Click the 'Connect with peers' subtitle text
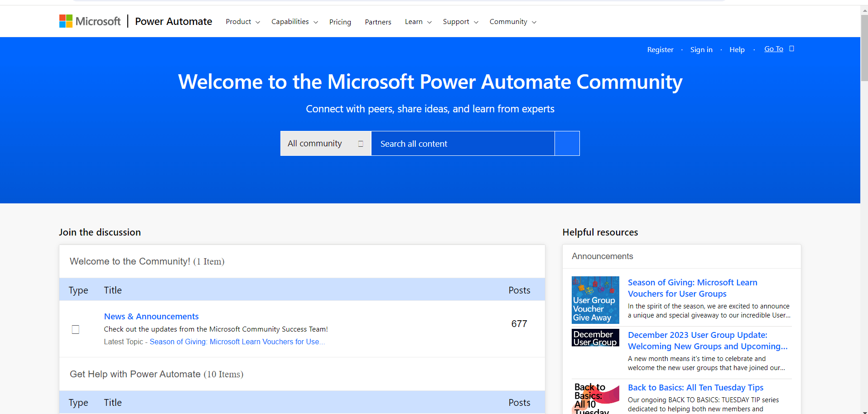Screen dimensions: 868x414 pos(430,109)
